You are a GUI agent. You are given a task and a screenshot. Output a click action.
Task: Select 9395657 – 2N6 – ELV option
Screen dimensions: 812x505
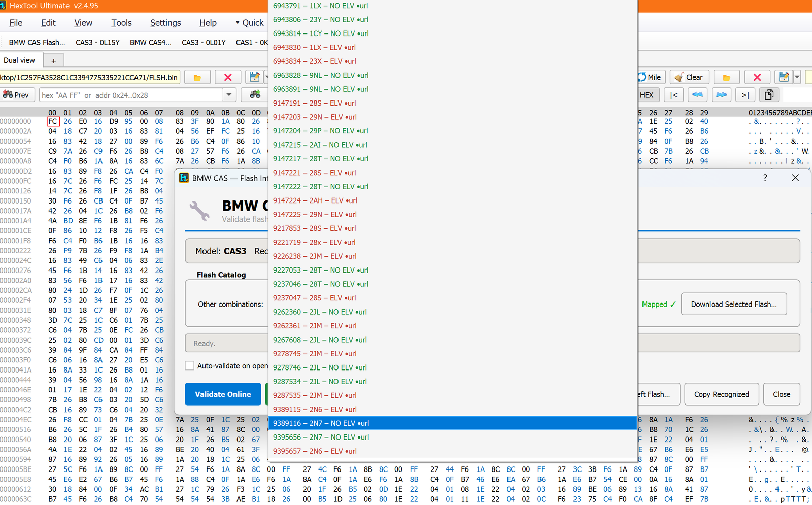pyautogui.click(x=453, y=451)
